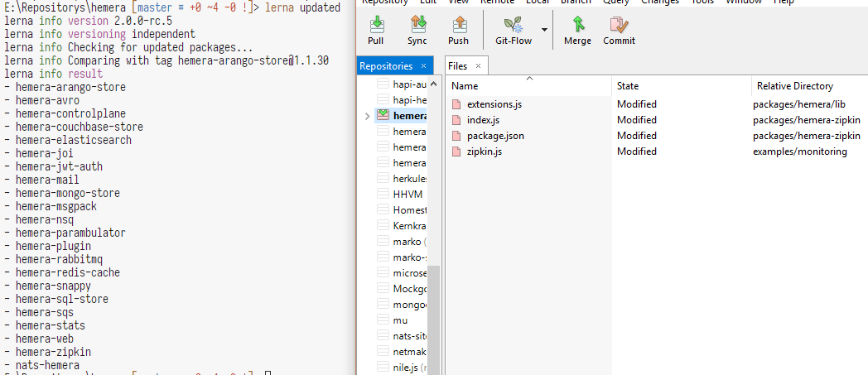Click the terminal's 'lerna updated' command text

click(302, 7)
